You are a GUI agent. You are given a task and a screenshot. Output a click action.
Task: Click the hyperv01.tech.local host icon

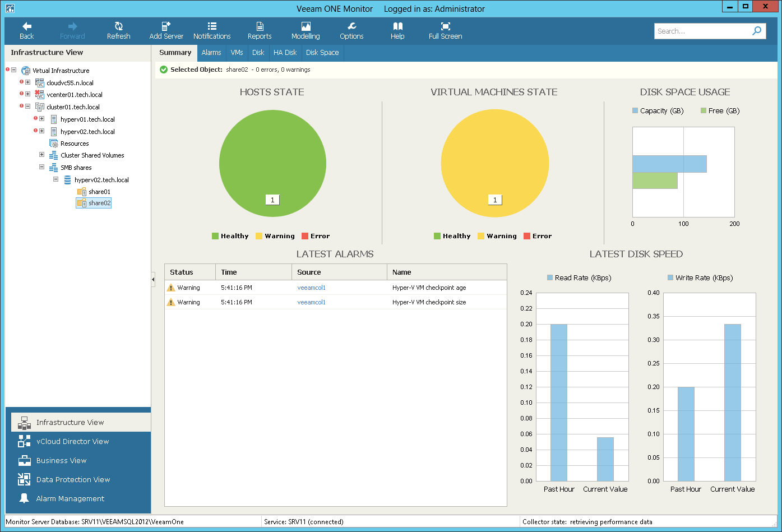coord(54,119)
